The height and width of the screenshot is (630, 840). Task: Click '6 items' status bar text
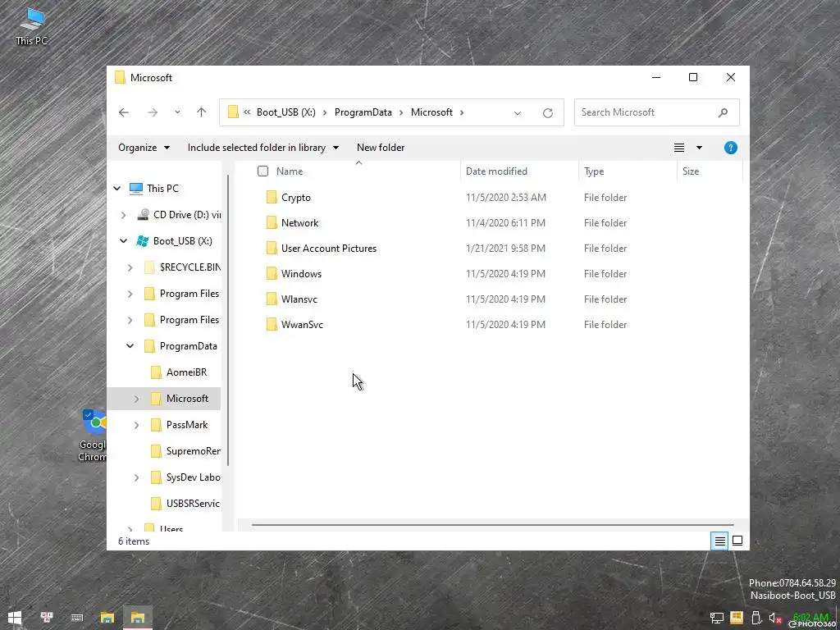(134, 541)
